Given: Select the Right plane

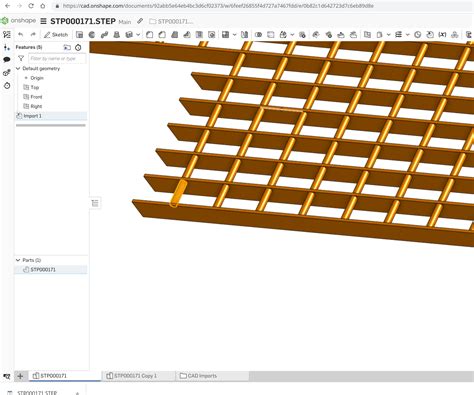Looking at the screenshot, I should click(x=36, y=106).
